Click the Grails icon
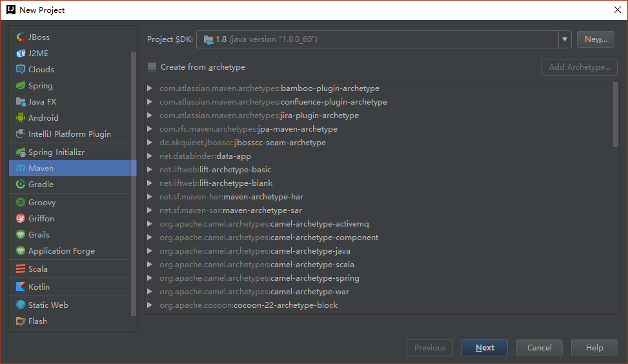 pos(21,235)
